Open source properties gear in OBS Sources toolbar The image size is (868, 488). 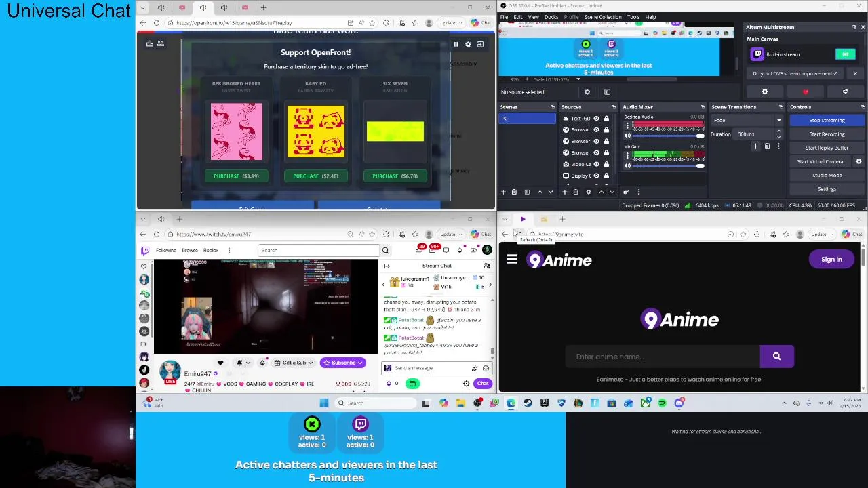tap(588, 192)
